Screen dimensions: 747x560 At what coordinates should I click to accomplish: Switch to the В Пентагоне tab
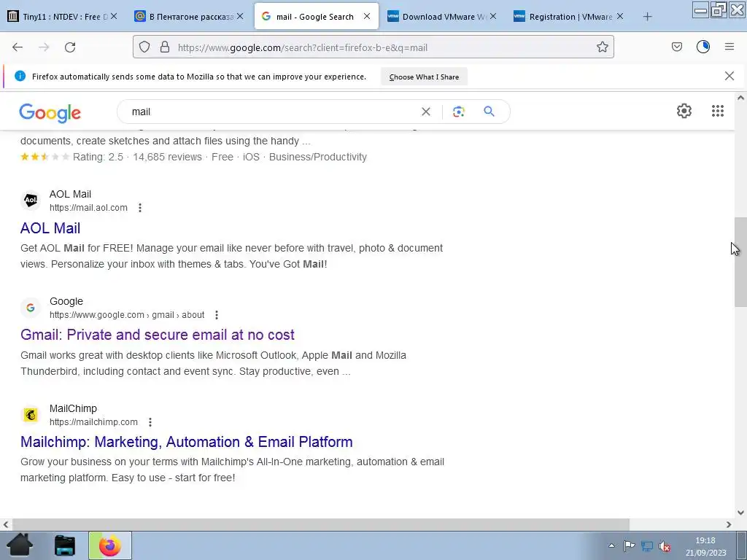pos(189,17)
